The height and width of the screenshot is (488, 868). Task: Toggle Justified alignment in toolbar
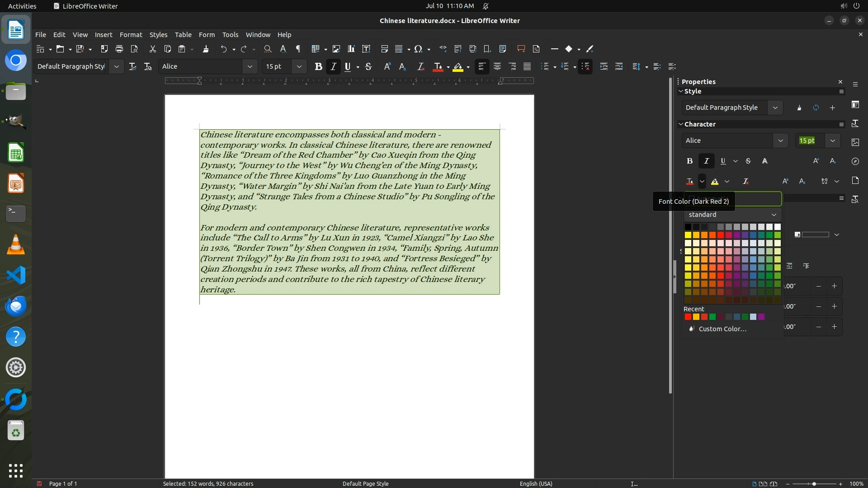pyautogui.click(x=527, y=66)
